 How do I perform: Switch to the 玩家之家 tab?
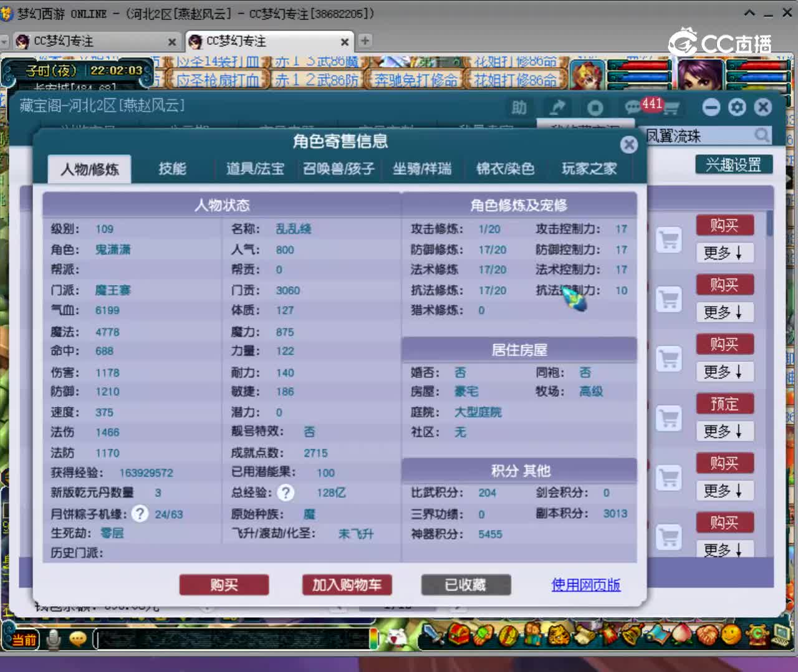589,169
